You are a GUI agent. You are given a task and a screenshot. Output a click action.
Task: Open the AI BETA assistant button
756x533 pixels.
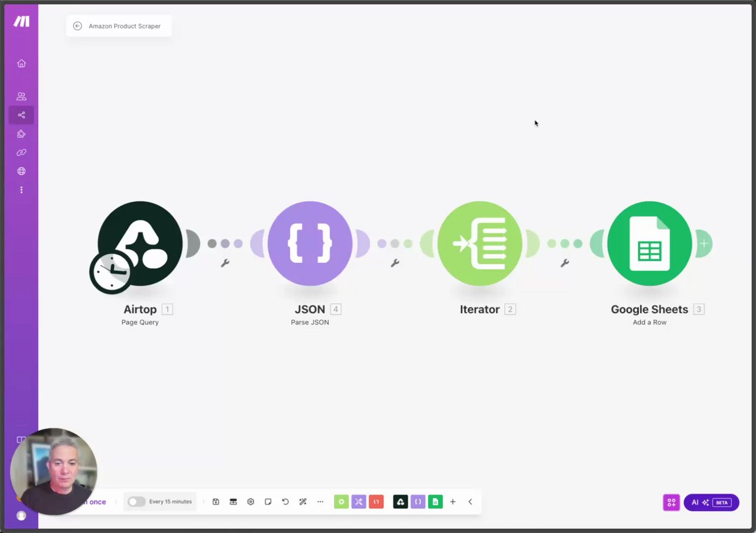click(x=711, y=502)
